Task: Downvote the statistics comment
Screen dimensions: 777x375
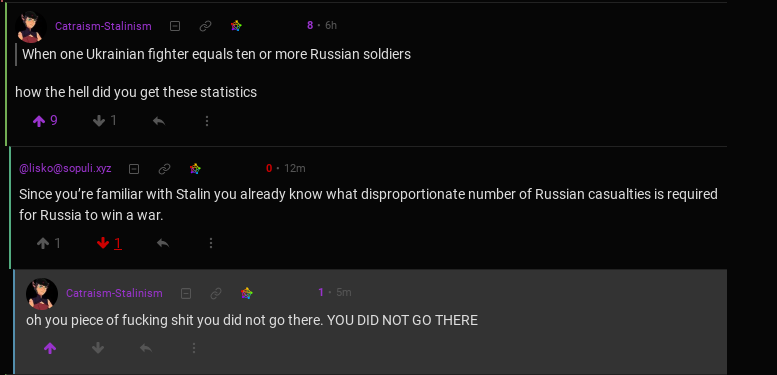Action: click(105, 121)
